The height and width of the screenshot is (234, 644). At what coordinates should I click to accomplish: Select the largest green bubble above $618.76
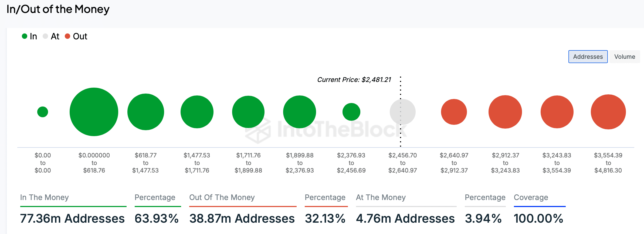[x=94, y=112]
